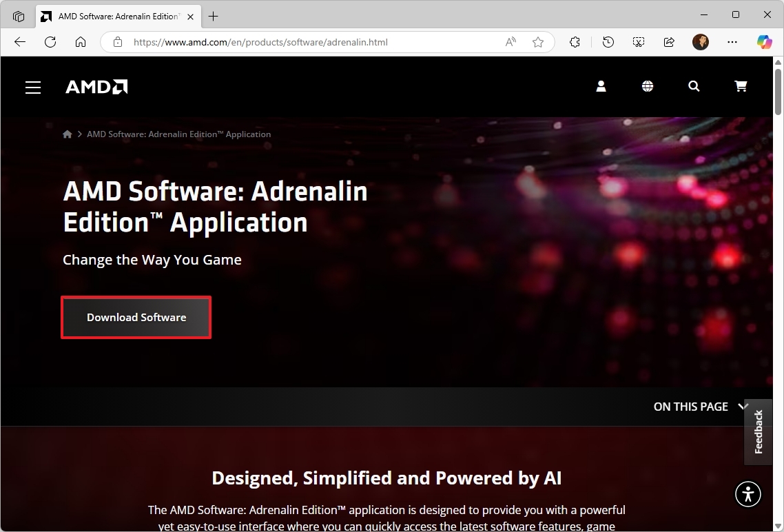Select the AMD Software: Adrenalin Edition tab
The height and width of the screenshot is (532, 784).
click(x=118, y=17)
